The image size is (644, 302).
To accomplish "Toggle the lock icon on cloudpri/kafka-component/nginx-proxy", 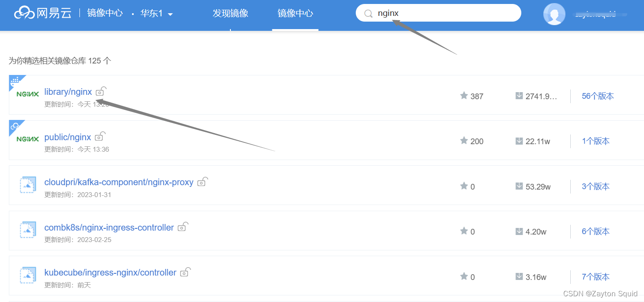I will click(202, 182).
